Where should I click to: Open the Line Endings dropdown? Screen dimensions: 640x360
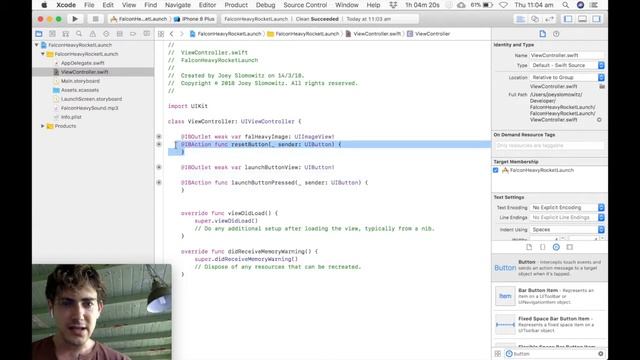(x=567, y=218)
